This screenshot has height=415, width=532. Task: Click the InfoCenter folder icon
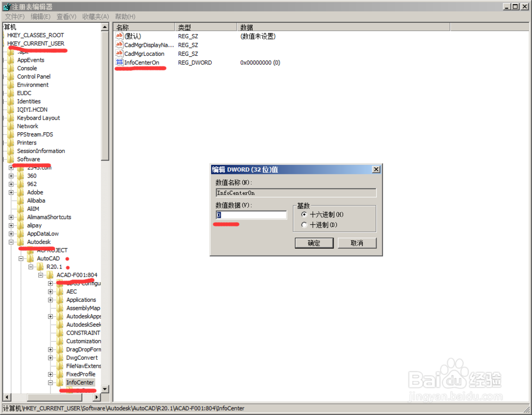[x=60, y=382]
